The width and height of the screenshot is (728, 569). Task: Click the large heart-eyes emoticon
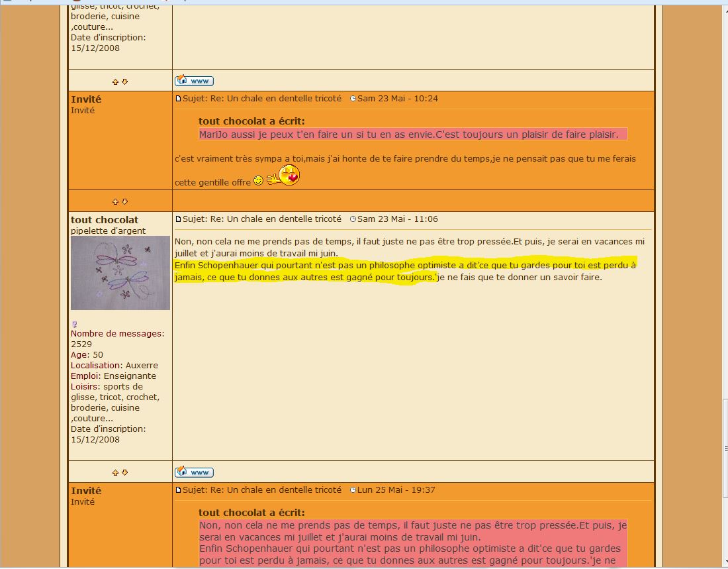(289, 176)
